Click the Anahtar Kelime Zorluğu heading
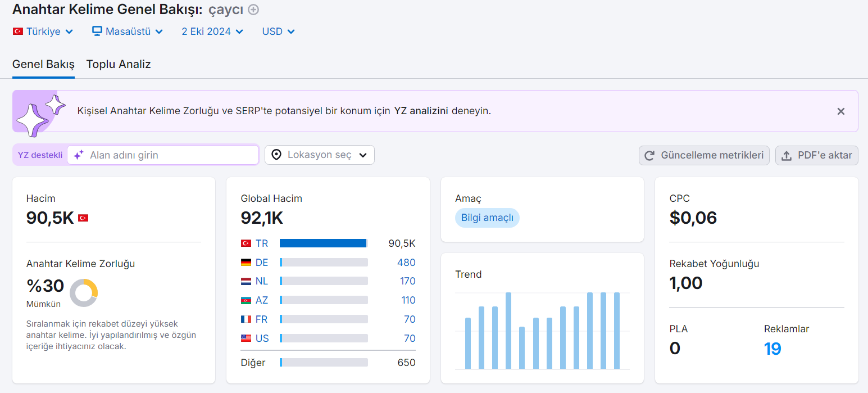The width and height of the screenshot is (868, 393). pos(81,264)
